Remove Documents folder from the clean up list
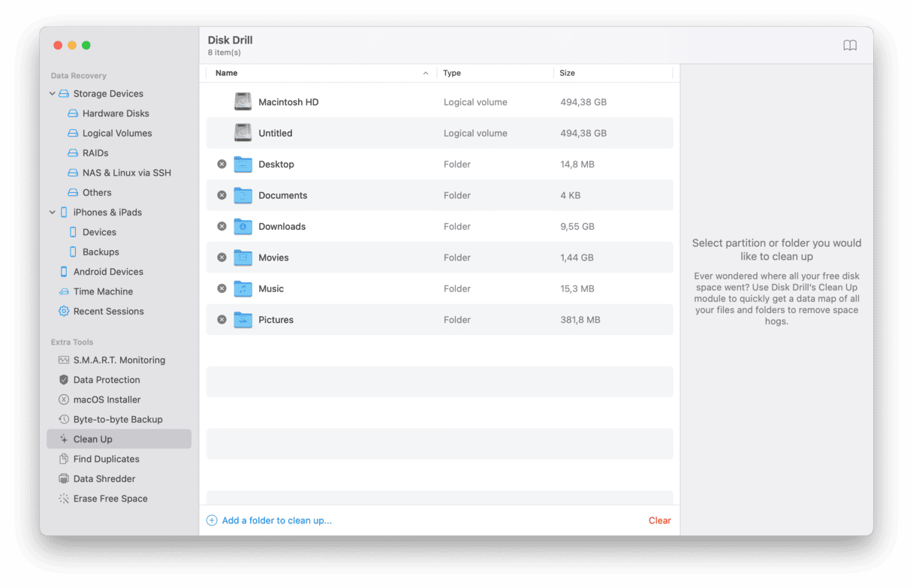913x588 pixels. tap(221, 195)
